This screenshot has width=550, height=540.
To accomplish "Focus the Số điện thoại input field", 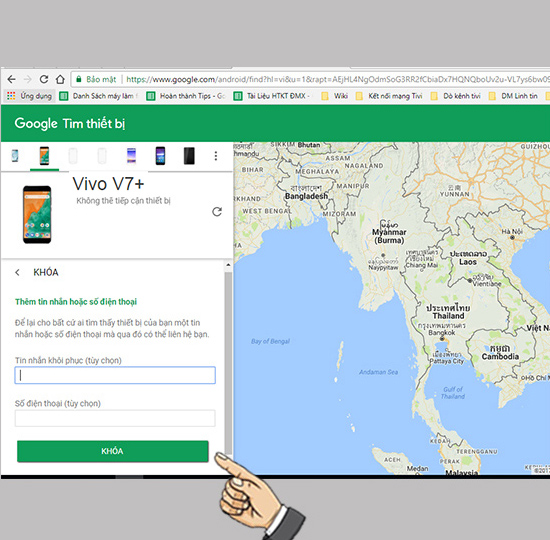I will point(115,418).
